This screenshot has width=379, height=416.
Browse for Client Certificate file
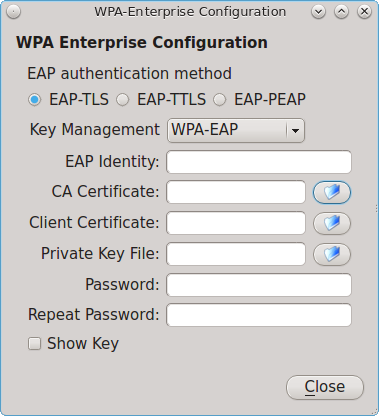click(x=332, y=223)
